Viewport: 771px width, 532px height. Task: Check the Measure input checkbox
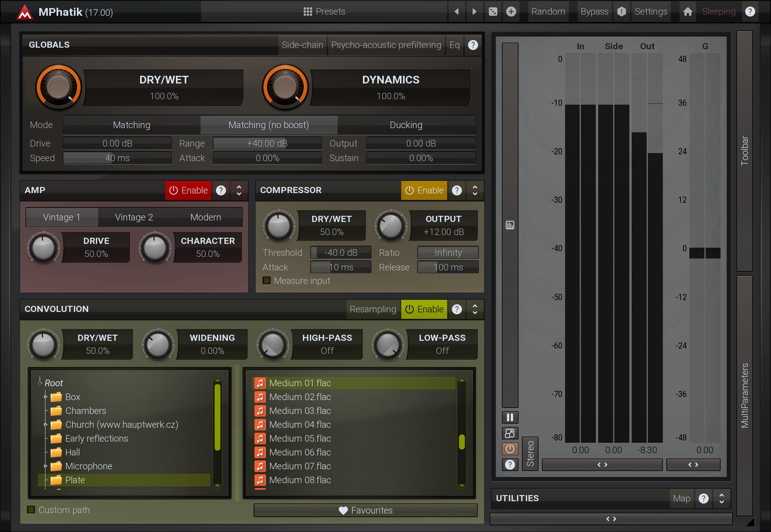coord(266,281)
